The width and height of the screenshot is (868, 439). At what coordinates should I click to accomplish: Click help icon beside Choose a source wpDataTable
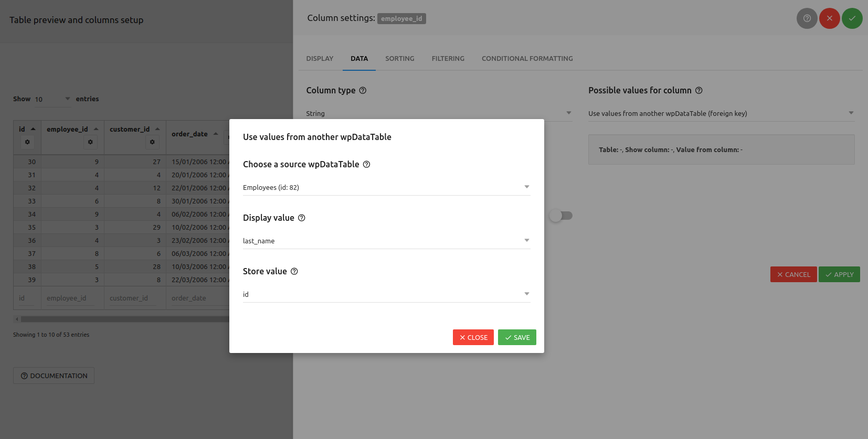coord(367,164)
